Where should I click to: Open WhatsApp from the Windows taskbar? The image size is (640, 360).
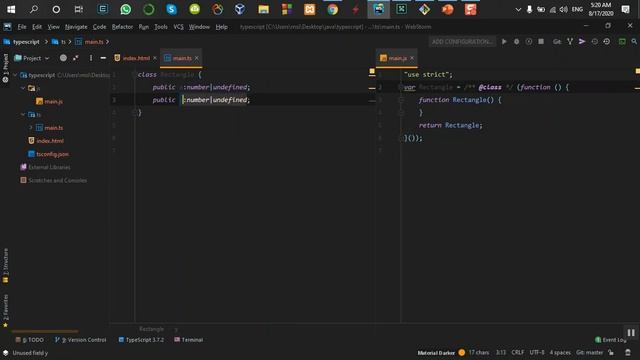pyautogui.click(x=126, y=9)
